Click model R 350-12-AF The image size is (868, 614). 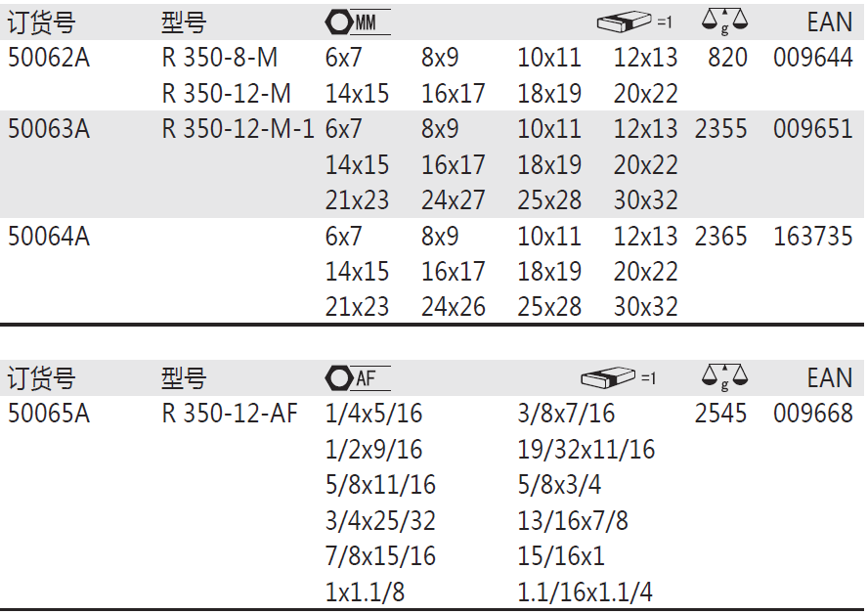point(230,414)
